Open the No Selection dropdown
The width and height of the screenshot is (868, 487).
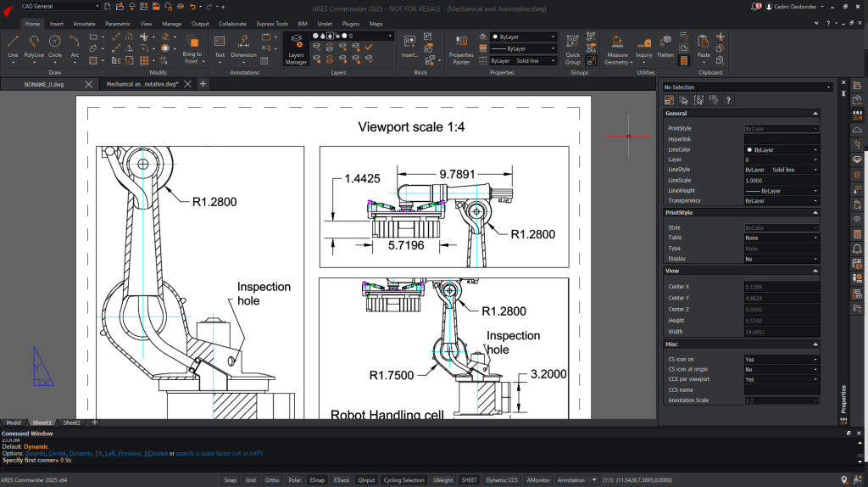pyautogui.click(x=748, y=87)
